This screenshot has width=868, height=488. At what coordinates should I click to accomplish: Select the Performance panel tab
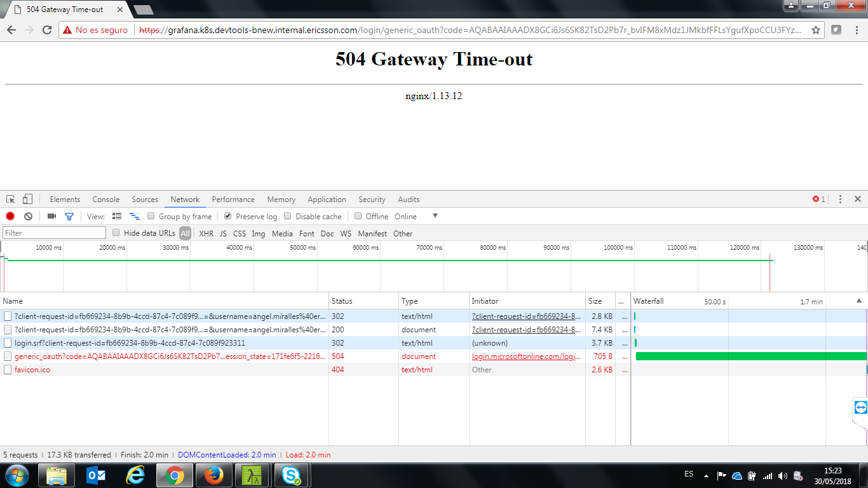click(233, 199)
